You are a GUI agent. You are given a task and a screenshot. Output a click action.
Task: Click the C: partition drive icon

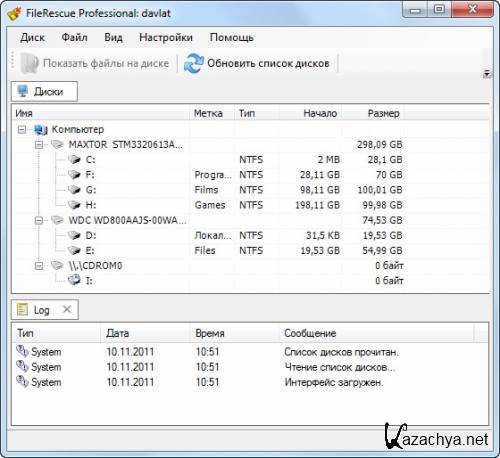74,160
